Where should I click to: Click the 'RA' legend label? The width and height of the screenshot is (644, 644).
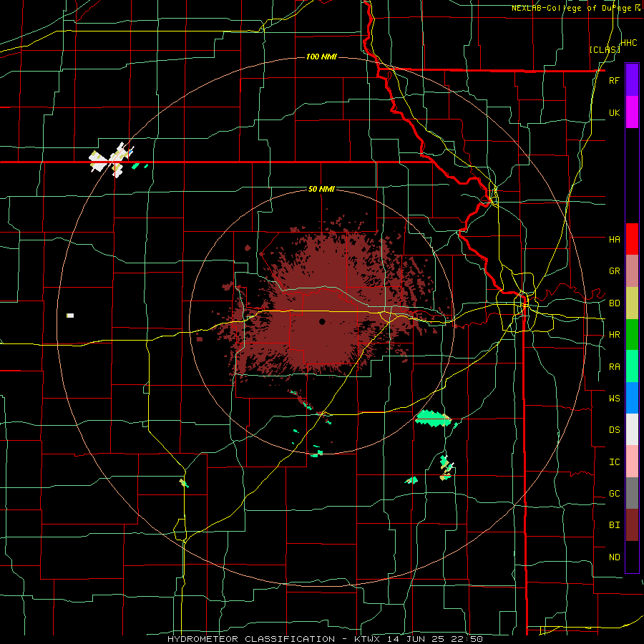pos(614,367)
